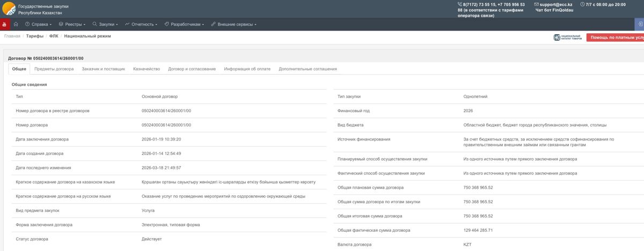Image resolution: width=644 pixels, height=251 pixels.
Task: Click the site logo emblem
Action: pos(9,8)
